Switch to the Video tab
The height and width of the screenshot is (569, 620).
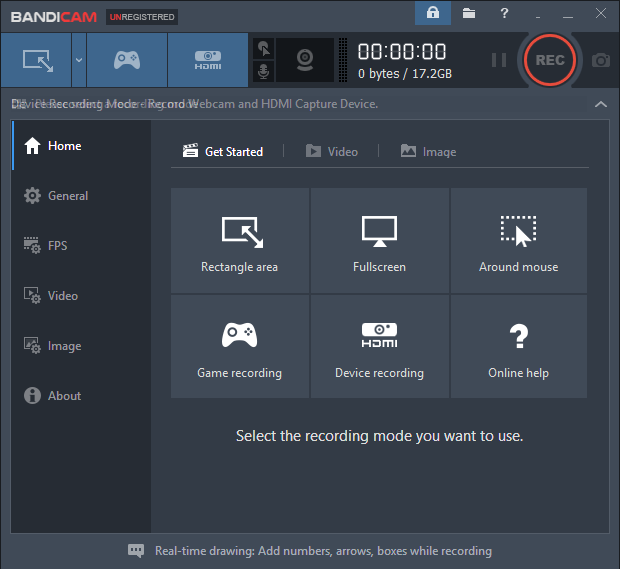[332, 151]
